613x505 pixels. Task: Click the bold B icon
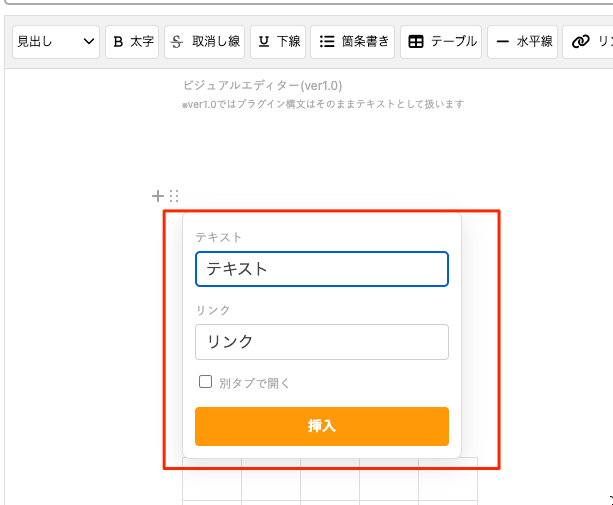click(118, 41)
